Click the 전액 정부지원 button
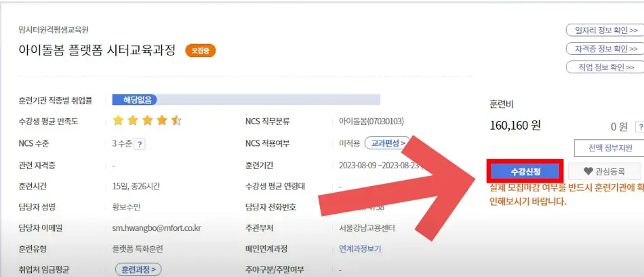 [609, 148]
